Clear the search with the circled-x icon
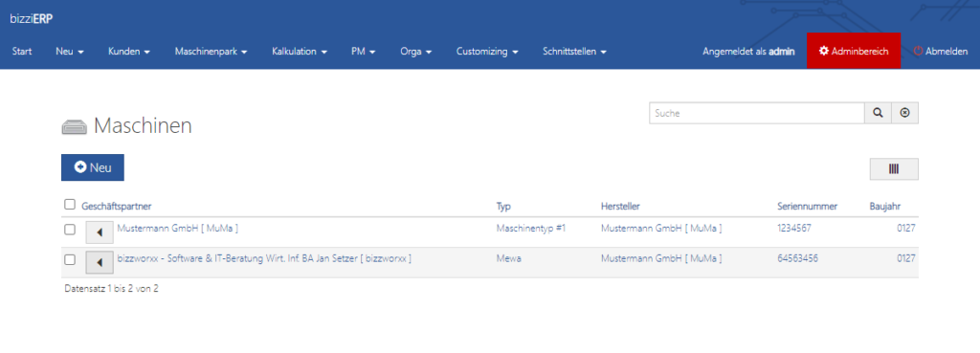The image size is (980, 353). click(904, 113)
